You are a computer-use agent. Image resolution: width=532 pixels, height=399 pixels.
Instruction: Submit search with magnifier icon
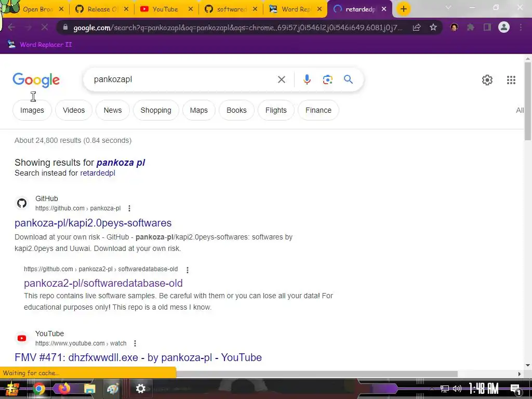click(x=348, y=79)
